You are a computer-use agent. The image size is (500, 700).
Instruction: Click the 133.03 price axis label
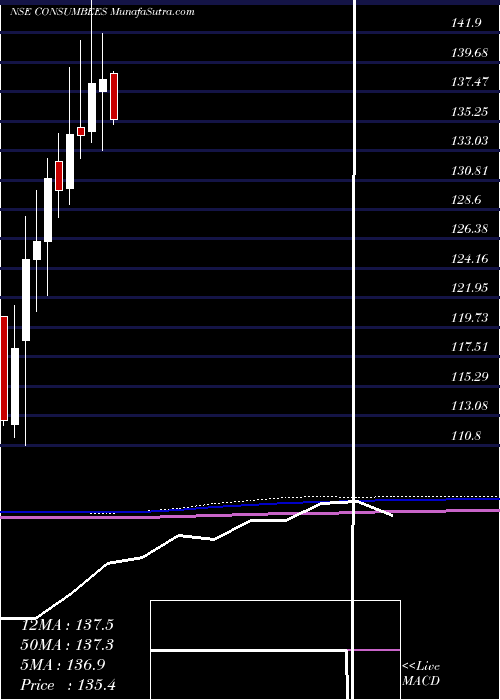coord(469,141)
